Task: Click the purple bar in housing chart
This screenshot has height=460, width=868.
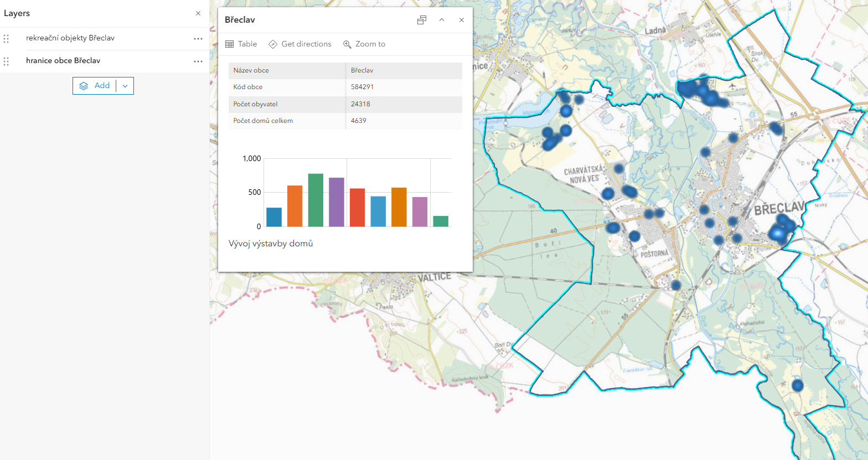Action: 337,202
